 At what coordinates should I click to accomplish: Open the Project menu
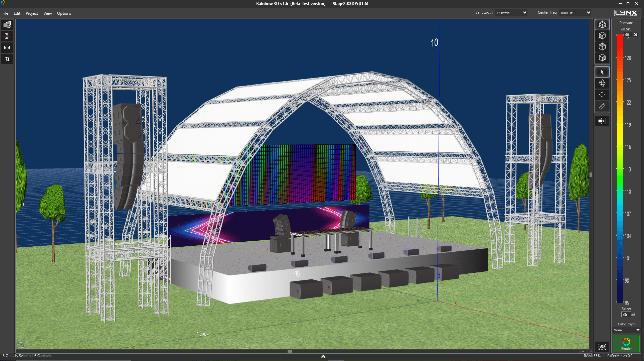coord(32,13)
